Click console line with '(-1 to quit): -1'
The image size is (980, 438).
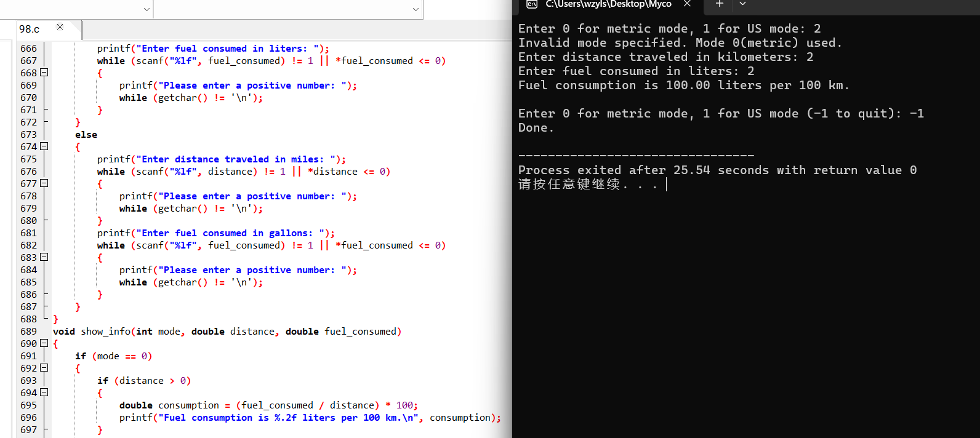point(721,113)
